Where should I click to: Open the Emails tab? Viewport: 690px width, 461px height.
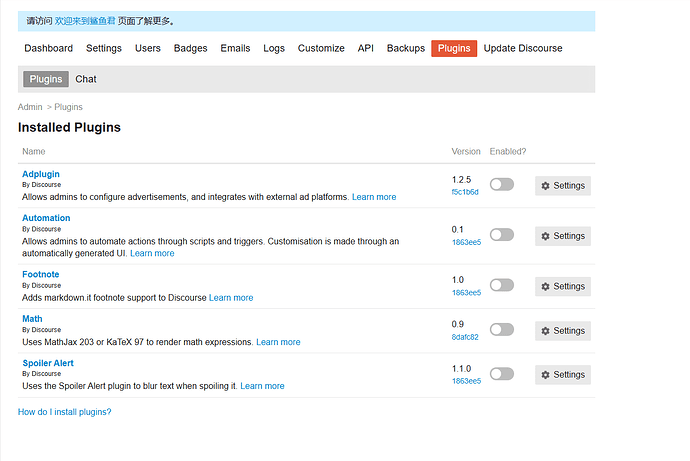[x=235, y=48]
